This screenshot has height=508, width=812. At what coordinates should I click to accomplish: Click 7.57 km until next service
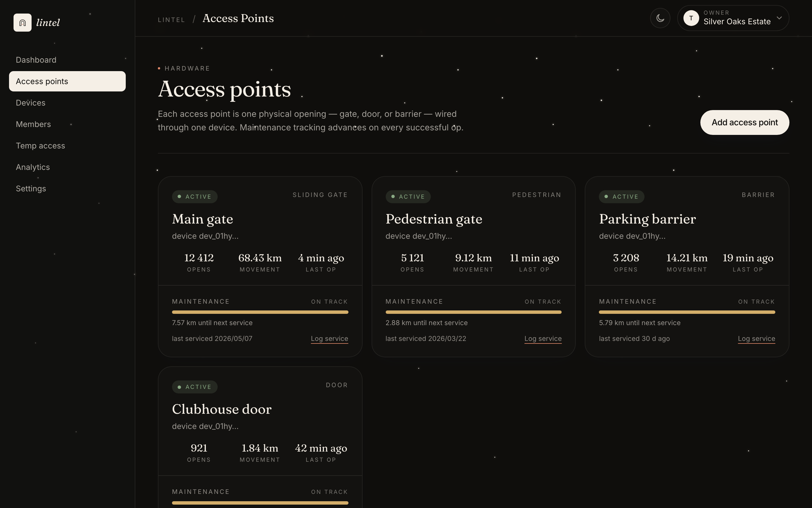point(212,323)
